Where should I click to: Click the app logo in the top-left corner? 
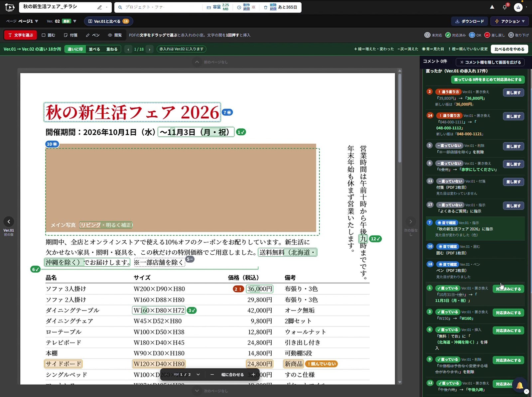pos(10,7)
